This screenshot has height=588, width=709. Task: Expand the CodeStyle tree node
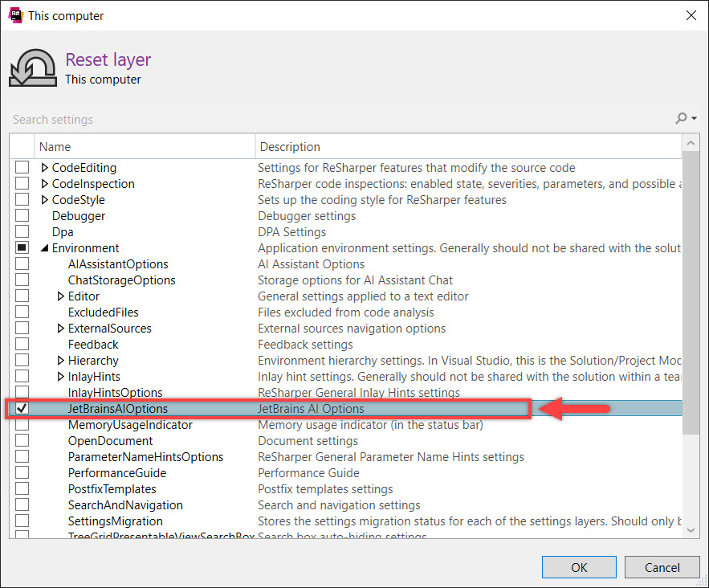pos(44,199)
